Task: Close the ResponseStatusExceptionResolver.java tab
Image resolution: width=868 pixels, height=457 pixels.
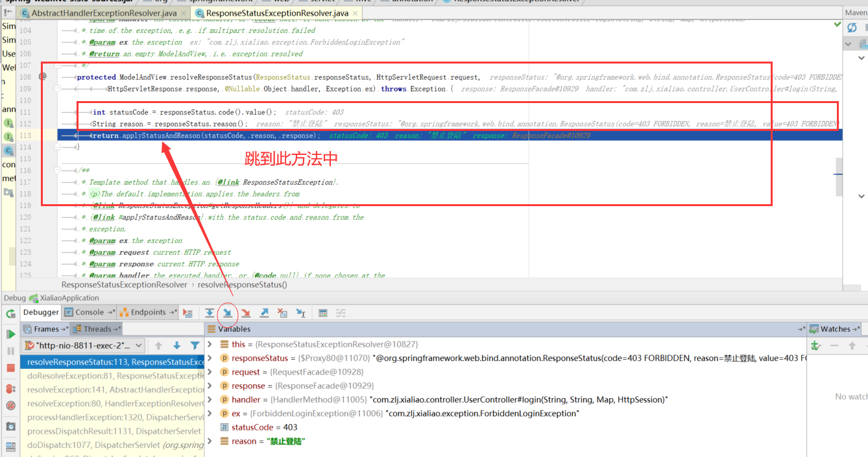Action: point(356,13)
